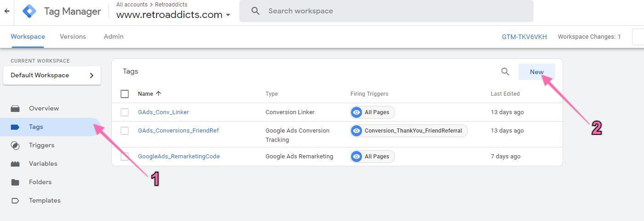Click eye icon of Conversion_ThankYou_FriendReferral trigger
Viewport: 644px width, 221px height.
point(356,131)
